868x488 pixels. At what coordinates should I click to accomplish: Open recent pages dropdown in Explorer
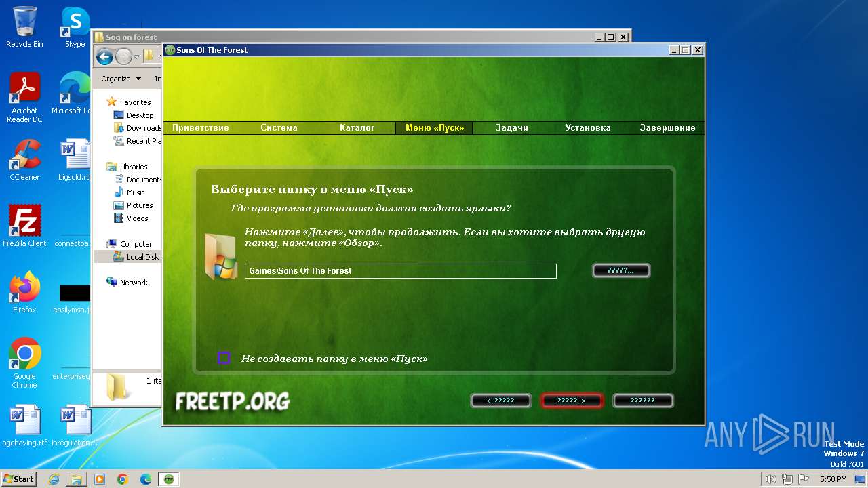(x=136, y=57)
